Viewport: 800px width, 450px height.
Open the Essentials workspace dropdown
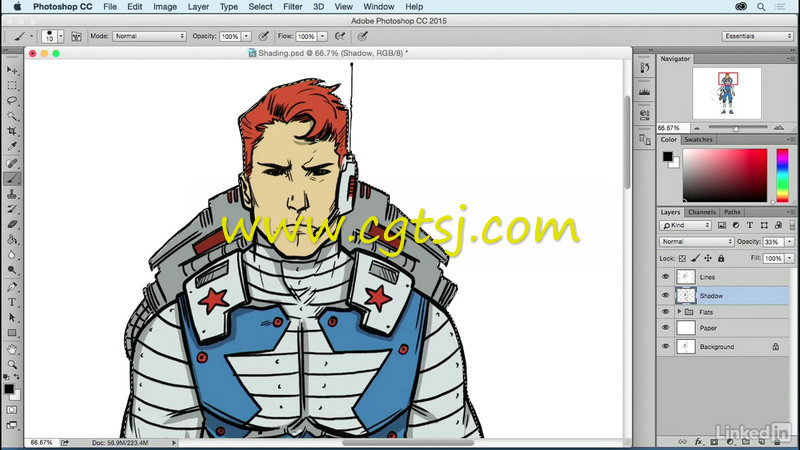(x=757, y=36)
